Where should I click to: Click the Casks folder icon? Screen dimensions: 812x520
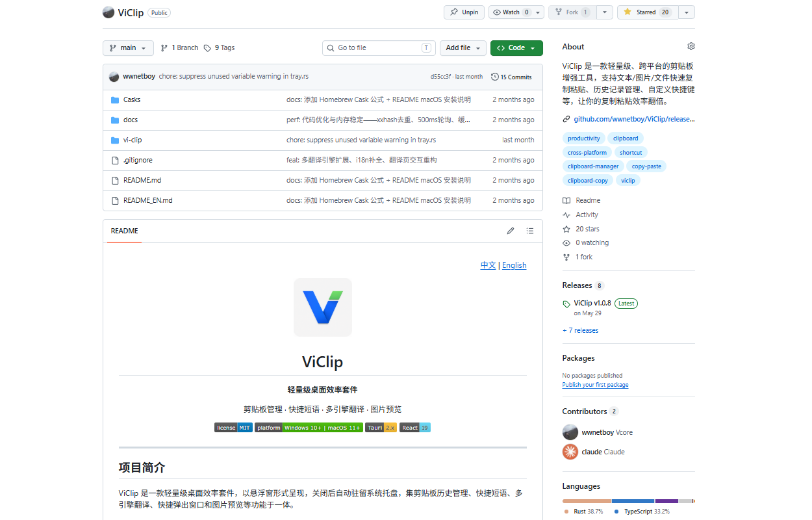[115, 100]
